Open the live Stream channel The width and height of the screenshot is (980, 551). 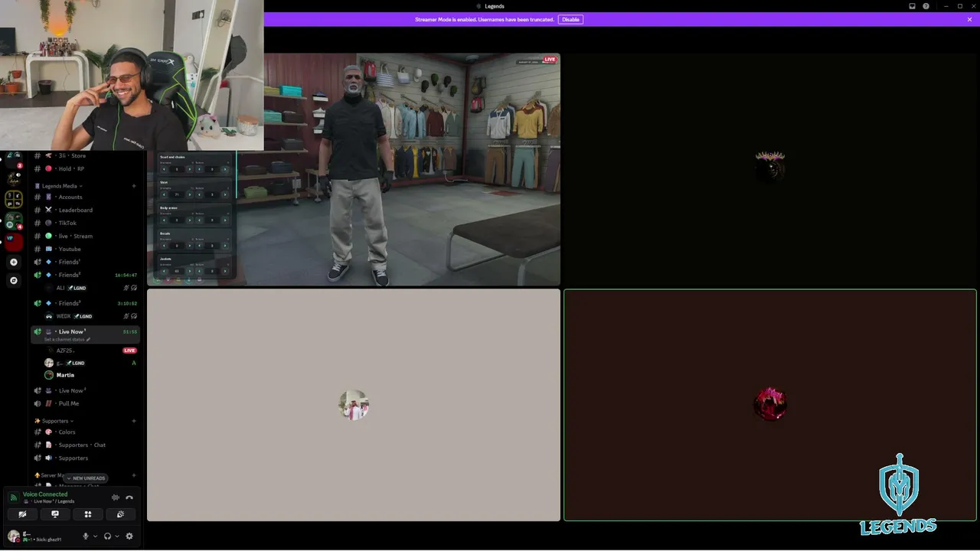click(84, 236)
